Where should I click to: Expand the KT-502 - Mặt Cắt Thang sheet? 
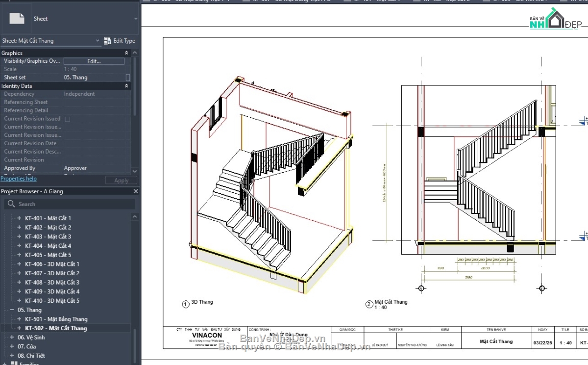click(x=19, y=328)
